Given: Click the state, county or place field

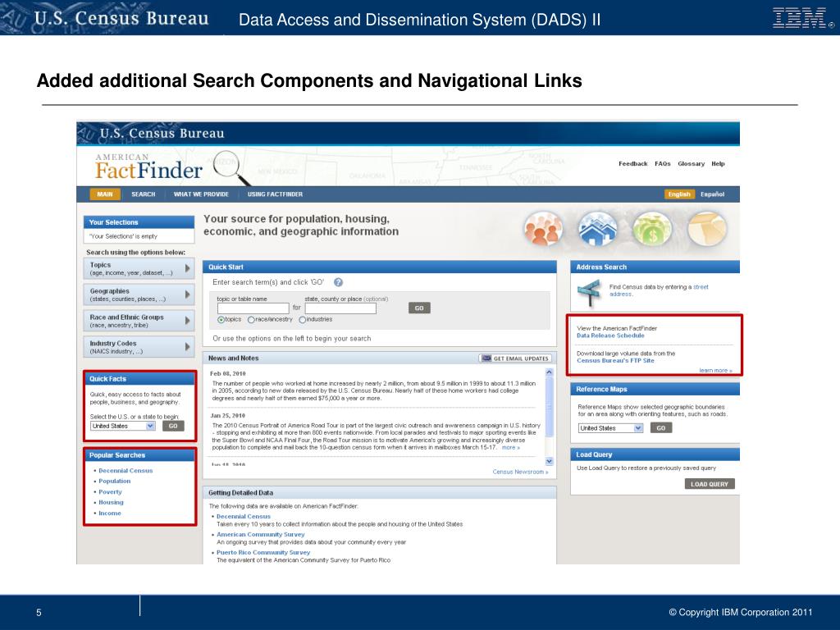Looking at the screenshot, I should pyautogui.click(x=340, y=308).
